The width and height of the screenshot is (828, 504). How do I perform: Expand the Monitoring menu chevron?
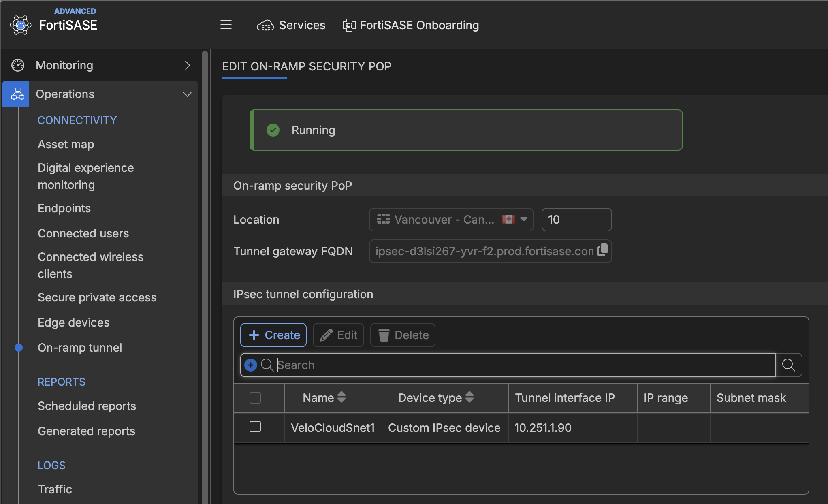point(187,65)
